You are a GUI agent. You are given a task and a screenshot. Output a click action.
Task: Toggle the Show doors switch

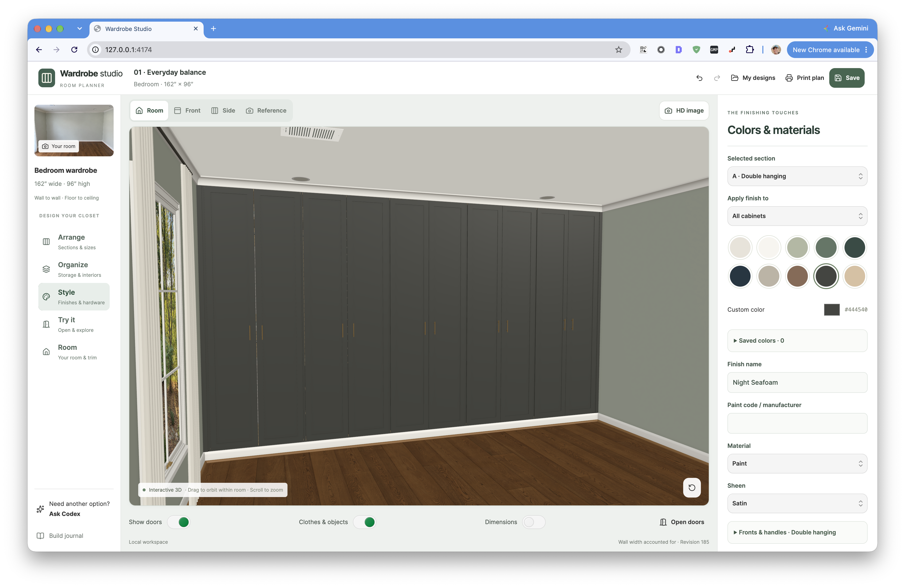(179, 522)
